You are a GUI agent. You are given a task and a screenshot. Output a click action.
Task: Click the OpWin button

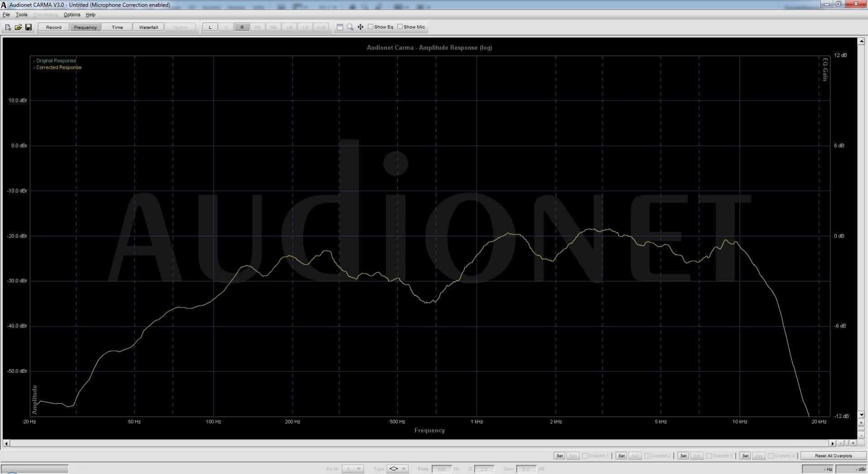[x=180, y=27]
